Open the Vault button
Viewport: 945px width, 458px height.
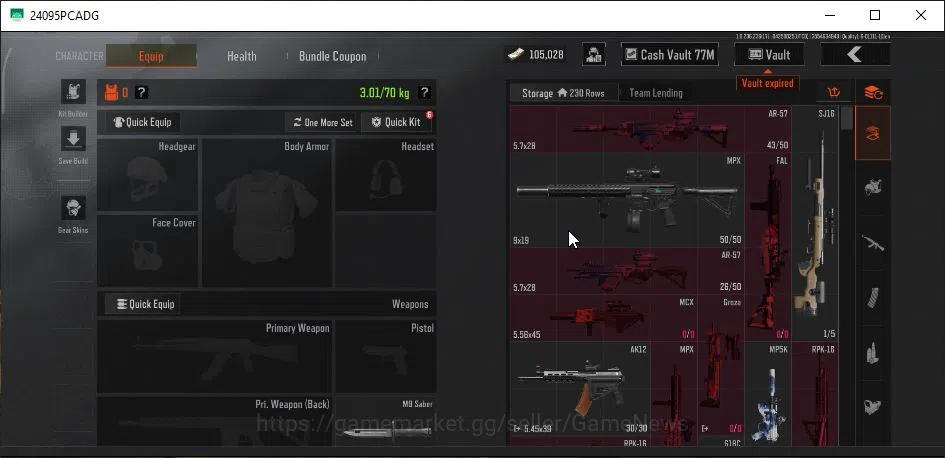click(769, 55)
